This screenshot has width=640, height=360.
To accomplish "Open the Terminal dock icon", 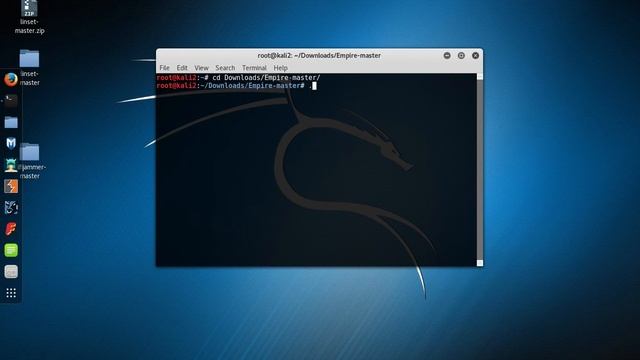I will click(x=11, y=100).
